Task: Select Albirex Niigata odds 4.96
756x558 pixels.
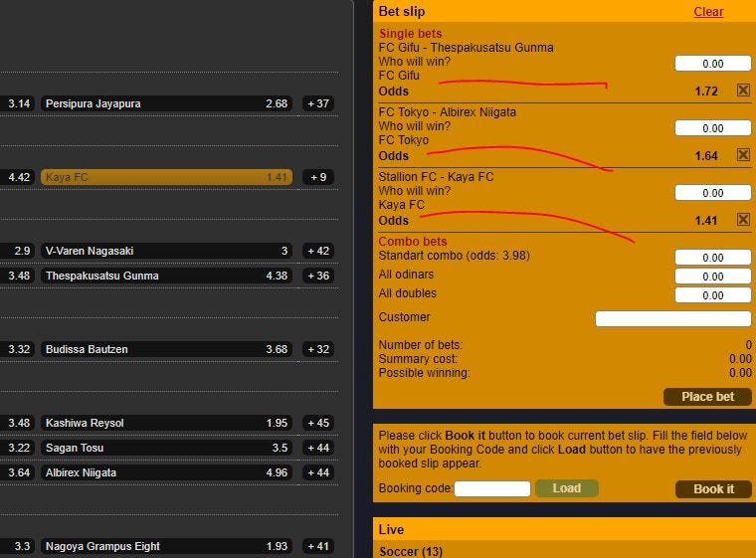Action: [166, 472]
